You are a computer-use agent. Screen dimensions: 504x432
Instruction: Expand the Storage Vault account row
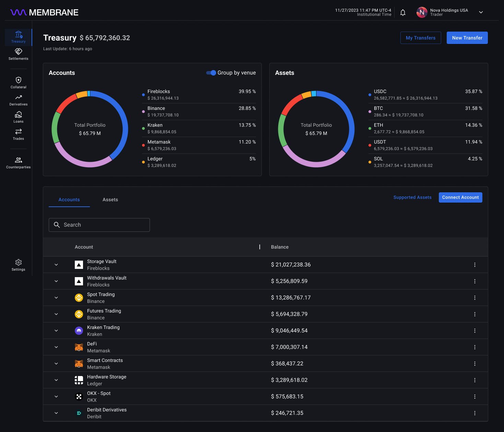pyautogui.click(x=56, y=264)
